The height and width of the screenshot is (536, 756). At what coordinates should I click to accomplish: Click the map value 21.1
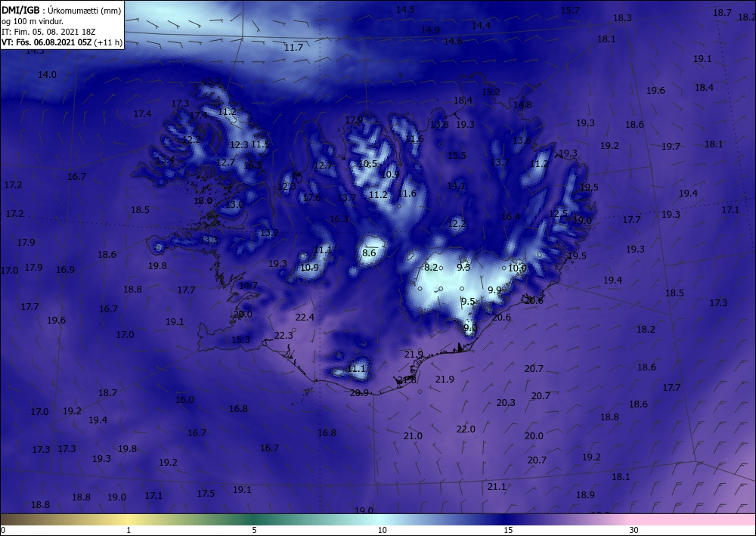point(497,487)
